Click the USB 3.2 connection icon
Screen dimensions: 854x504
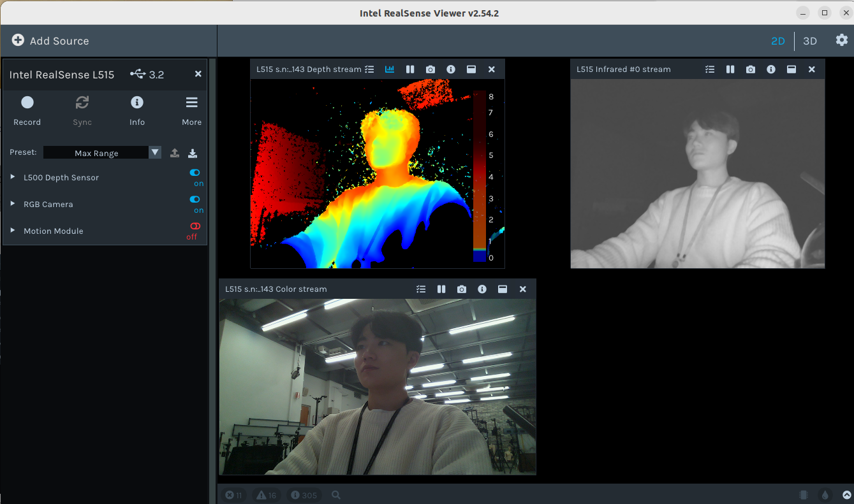137,75
